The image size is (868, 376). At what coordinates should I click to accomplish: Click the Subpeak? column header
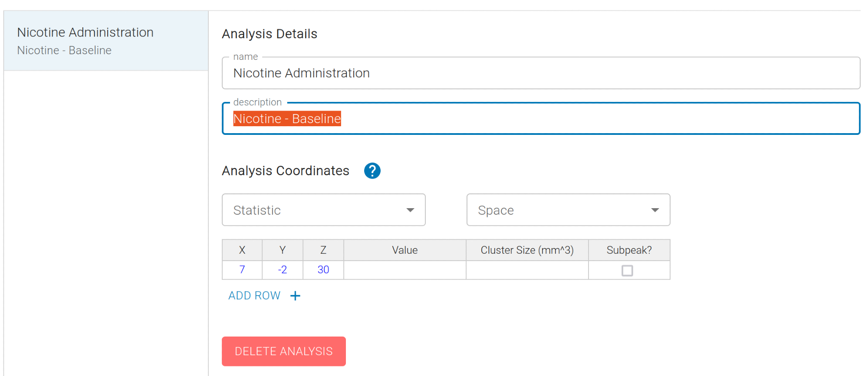point(629,250)
